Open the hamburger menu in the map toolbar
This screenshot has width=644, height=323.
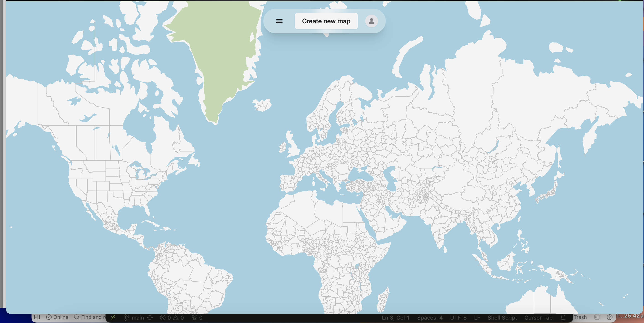pos(279,21)
